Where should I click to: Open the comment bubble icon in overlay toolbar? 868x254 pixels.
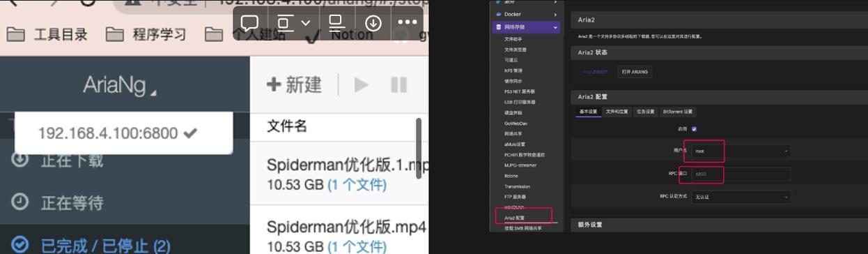pos(249,23)
